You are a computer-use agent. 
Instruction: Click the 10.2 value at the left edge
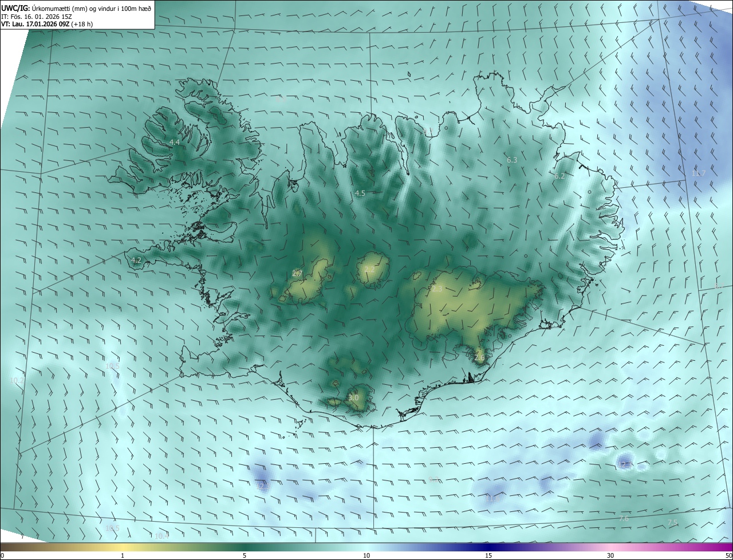point(17,380)
